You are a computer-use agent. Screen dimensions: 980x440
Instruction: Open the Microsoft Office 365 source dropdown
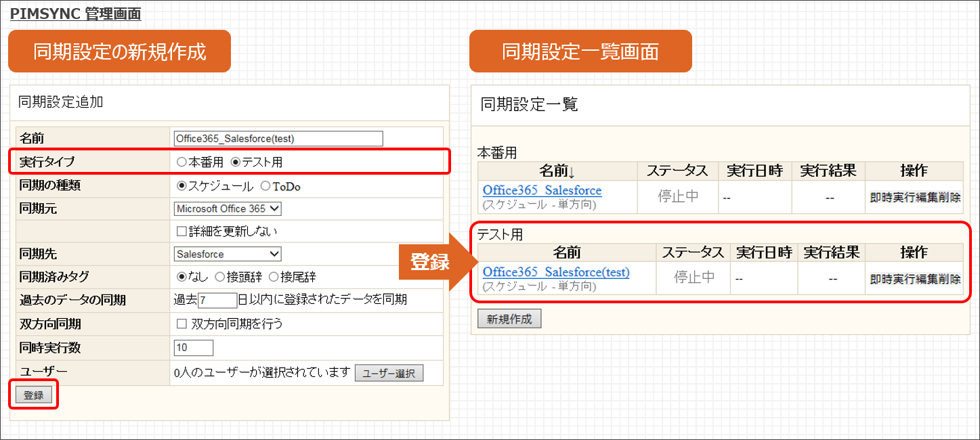click(228, 208)
